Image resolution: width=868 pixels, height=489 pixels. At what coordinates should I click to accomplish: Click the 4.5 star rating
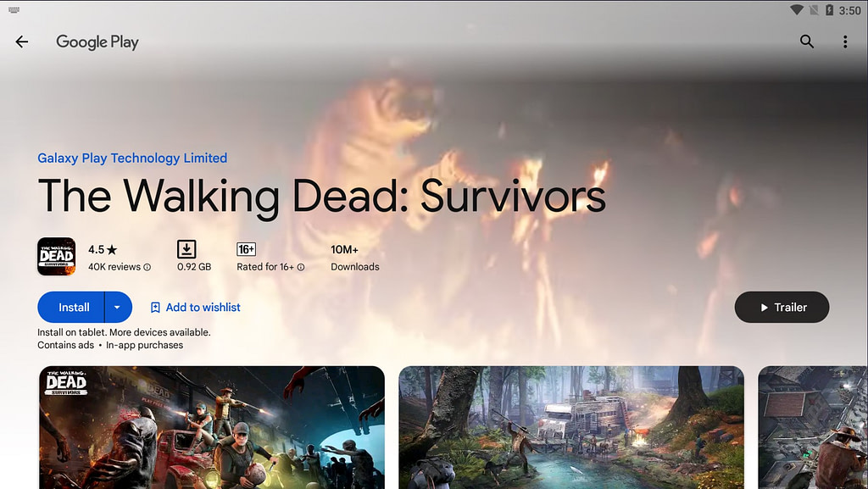click(x=101, y=249)
